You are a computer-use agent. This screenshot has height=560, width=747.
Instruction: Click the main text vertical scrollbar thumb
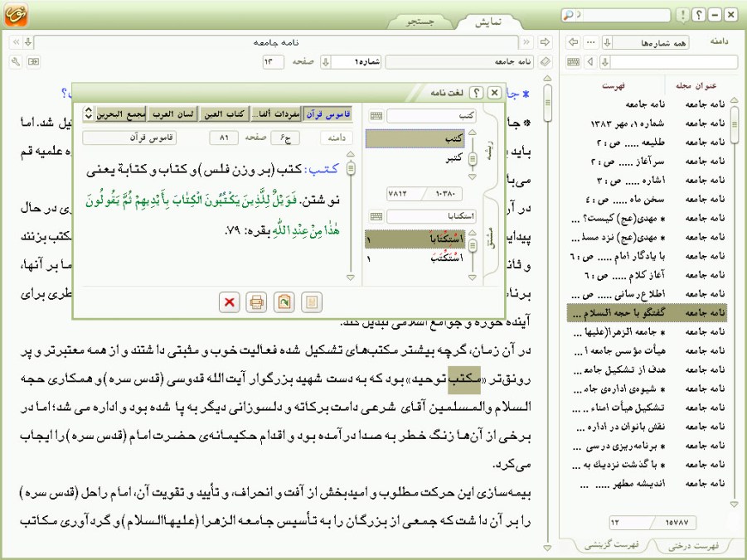tap(548, 102)
